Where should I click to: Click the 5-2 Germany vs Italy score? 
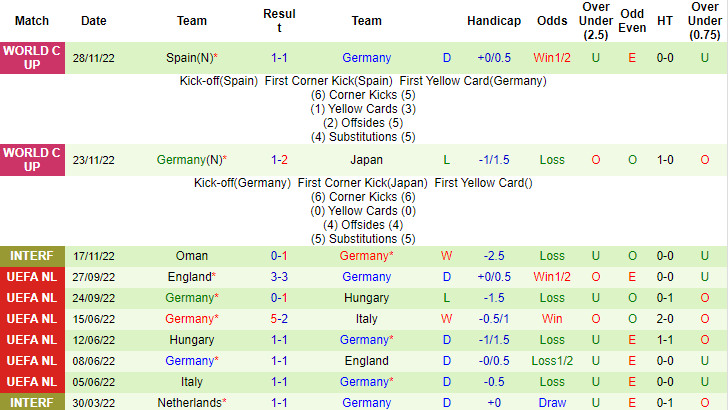(x=280, y=319)
